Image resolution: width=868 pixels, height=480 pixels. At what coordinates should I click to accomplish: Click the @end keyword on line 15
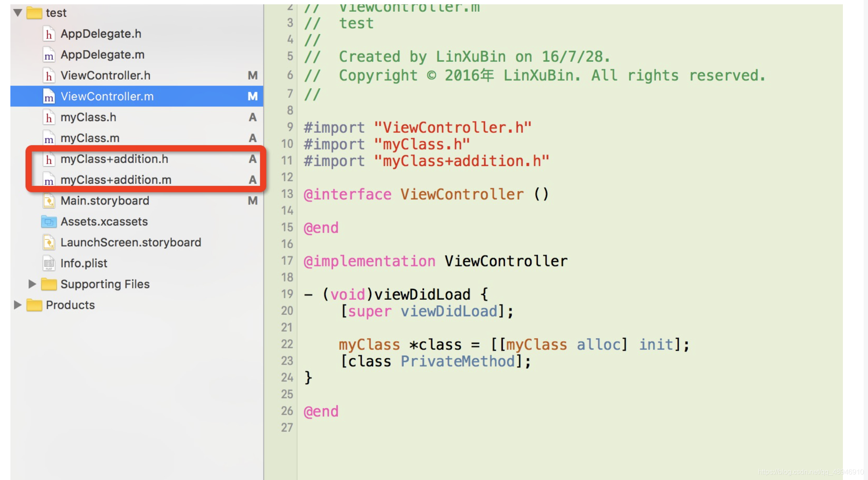(321, 228)
